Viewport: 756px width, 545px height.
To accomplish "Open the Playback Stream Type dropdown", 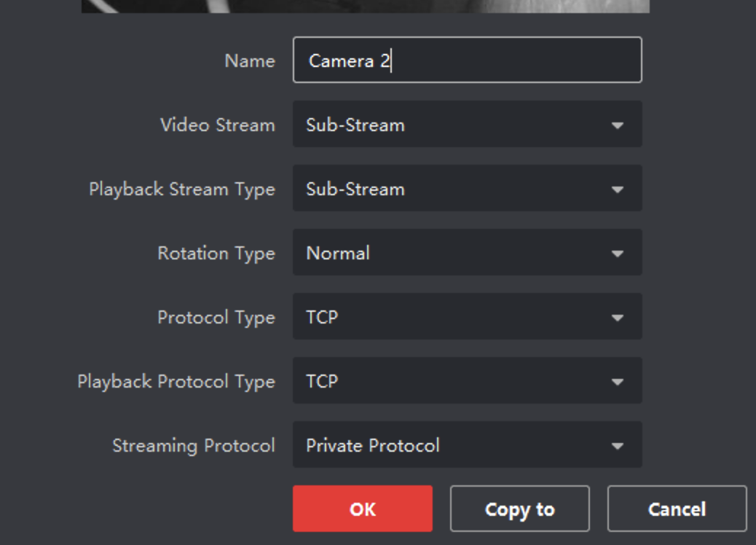I will coord(467,189).
